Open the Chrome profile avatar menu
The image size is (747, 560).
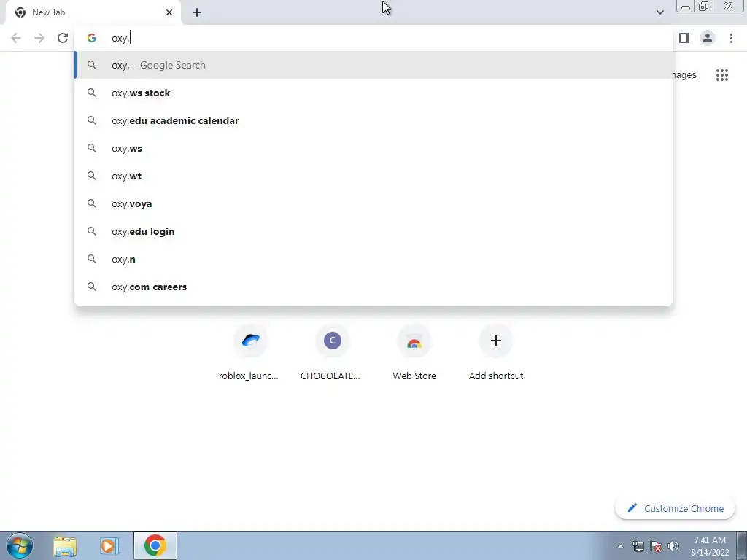tap(708, 38)
